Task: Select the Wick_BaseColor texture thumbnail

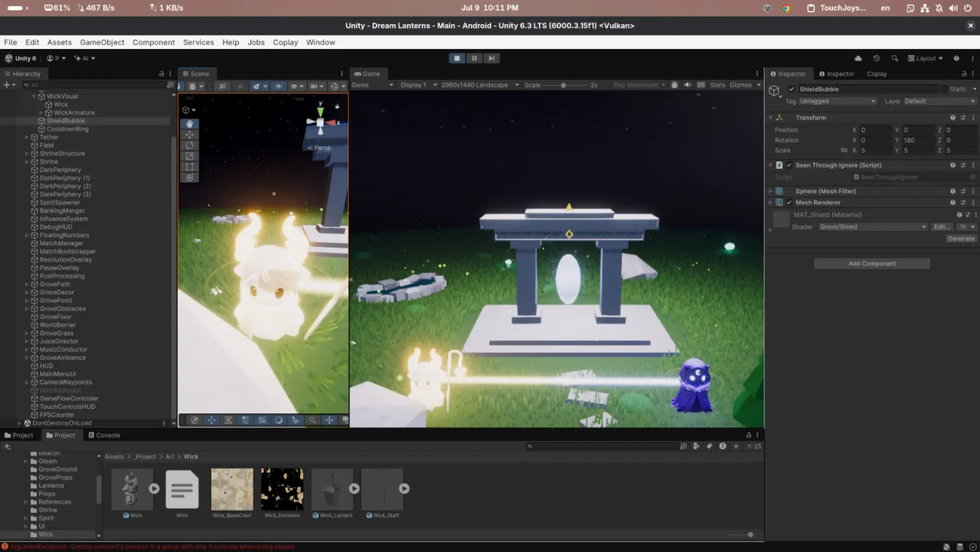Action: coord(232,489)
